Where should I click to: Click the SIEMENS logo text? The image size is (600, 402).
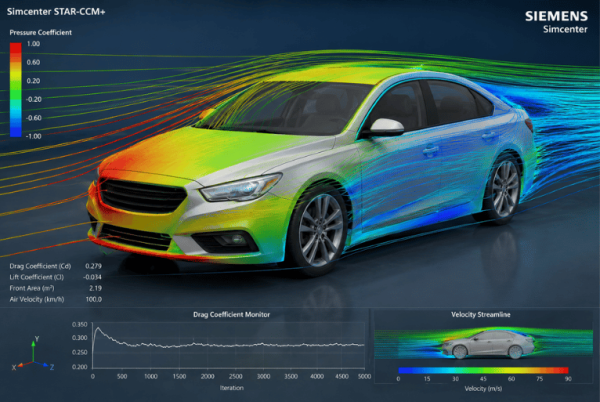click(x=556, y=16)
